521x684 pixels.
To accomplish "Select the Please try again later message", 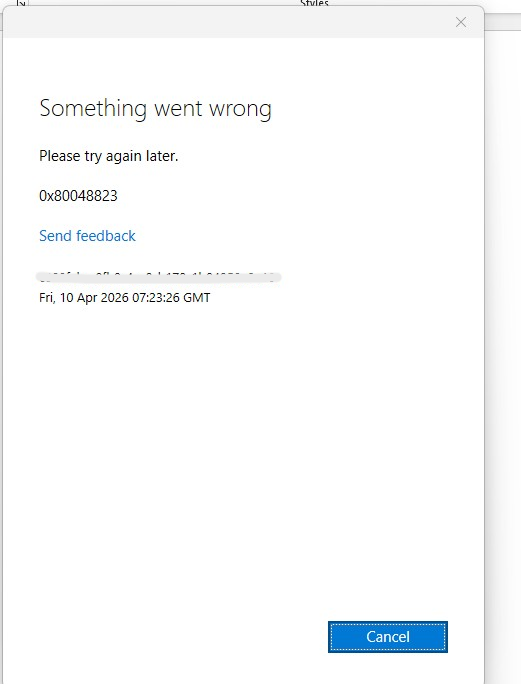I will point(109,156).
